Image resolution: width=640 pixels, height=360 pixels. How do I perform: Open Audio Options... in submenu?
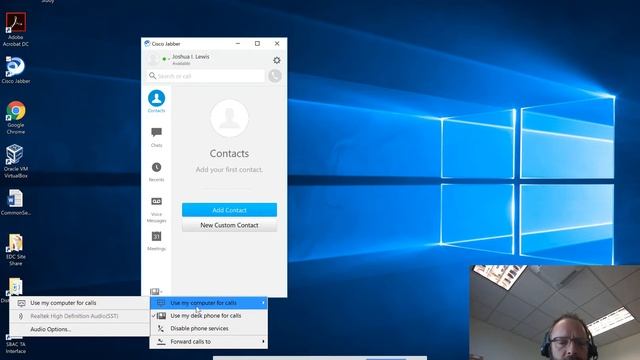pyautogui.click(x=80, y=329)
